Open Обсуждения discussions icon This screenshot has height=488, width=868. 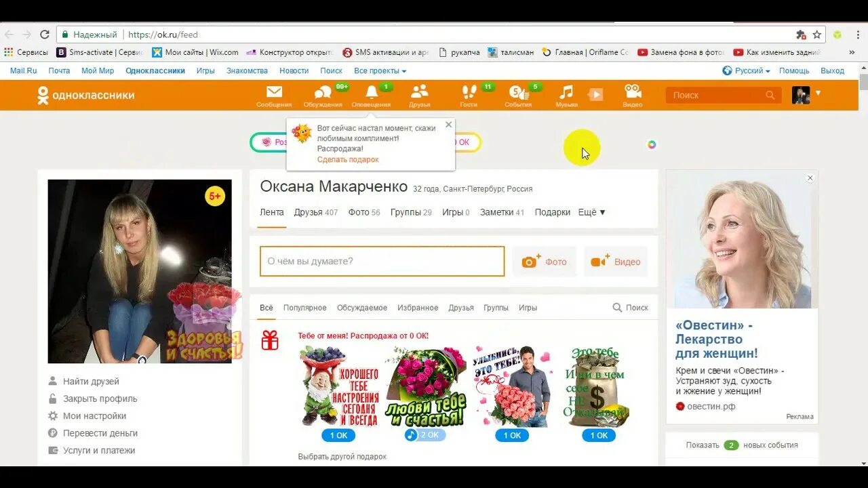click(x=323, y=95)
